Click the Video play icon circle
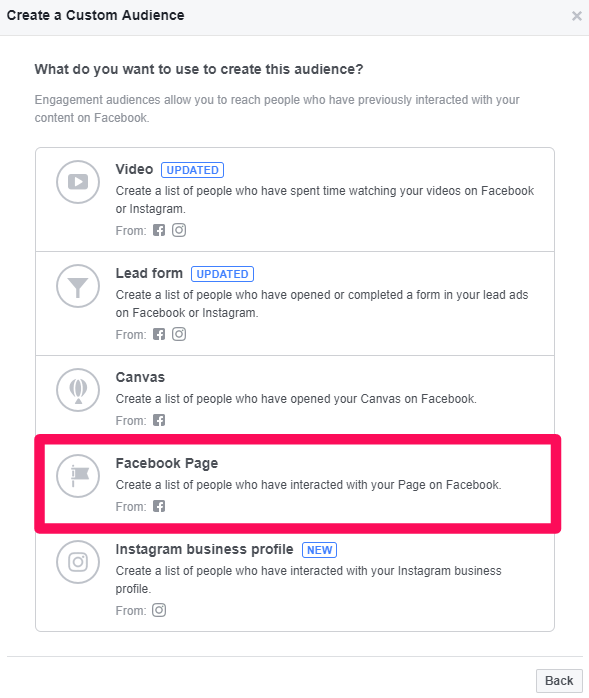Screen dimensions: 589x698 (x=78, y=182)
